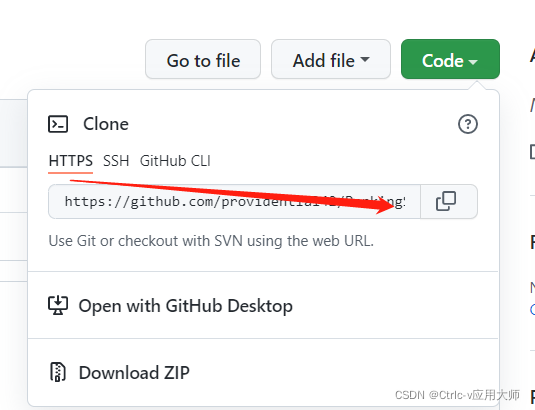Click inside the repository URL field
Image resolution: width=535 pixels, height=410 pixels.
pyautogui.click(x=234, y=201)
